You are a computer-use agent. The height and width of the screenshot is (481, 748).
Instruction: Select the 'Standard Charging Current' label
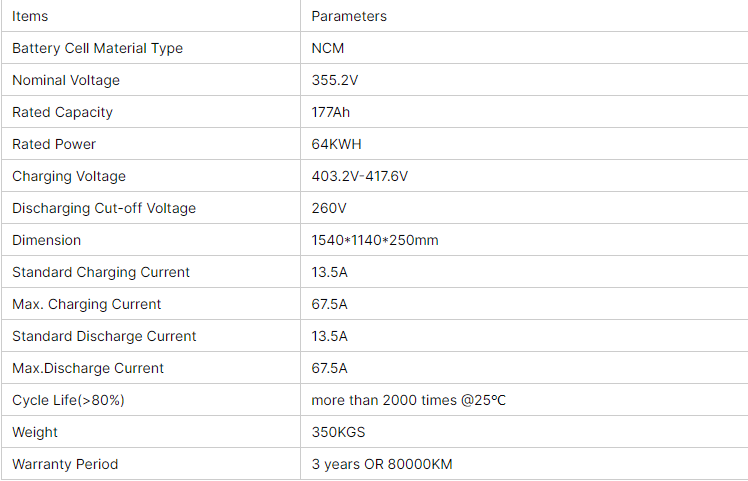pyautogui.click(x=101, y=272)
